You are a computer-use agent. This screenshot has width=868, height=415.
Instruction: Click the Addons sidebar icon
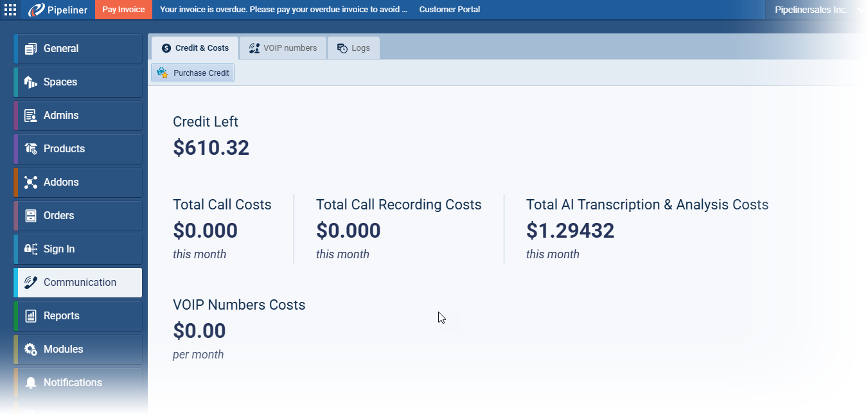[x=30, y=182]
